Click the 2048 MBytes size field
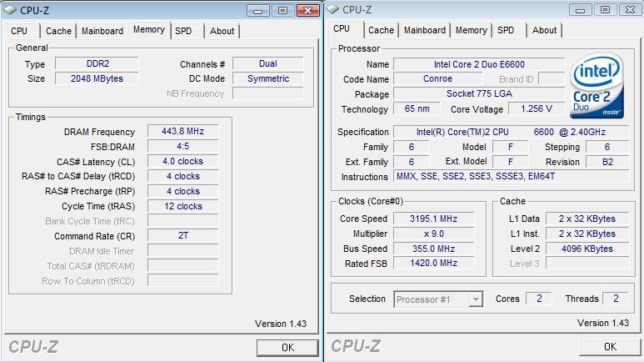 pyautogui.click(x=97, y=78)
